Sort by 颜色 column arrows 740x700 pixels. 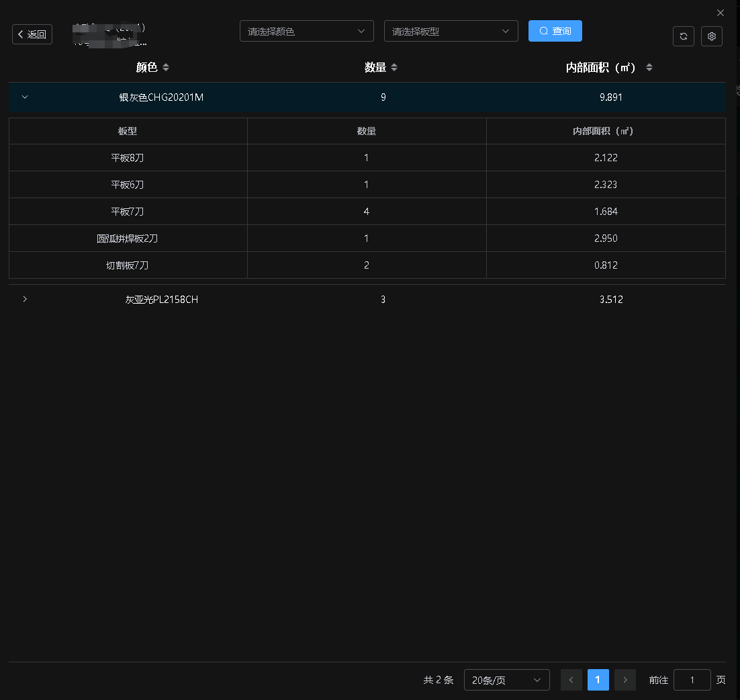point(166,67)
